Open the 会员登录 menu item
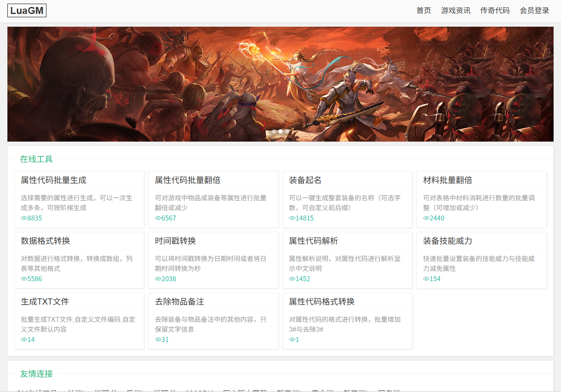This screenshot has width=561, height=392. (534, 11)
